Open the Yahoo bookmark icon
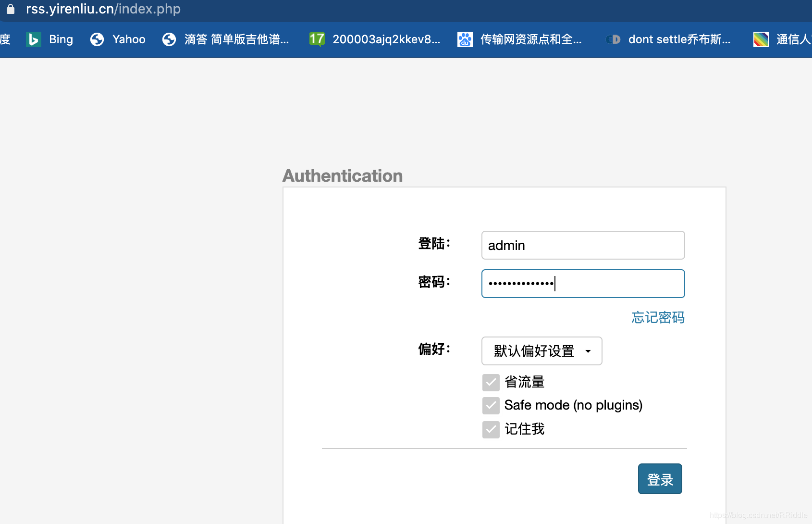This screenshot has height=524, width=812. (97, 39)
